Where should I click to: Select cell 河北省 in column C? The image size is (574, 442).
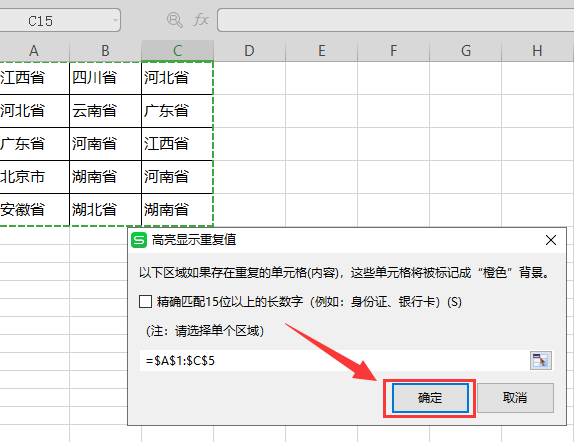tap(177, 78)
